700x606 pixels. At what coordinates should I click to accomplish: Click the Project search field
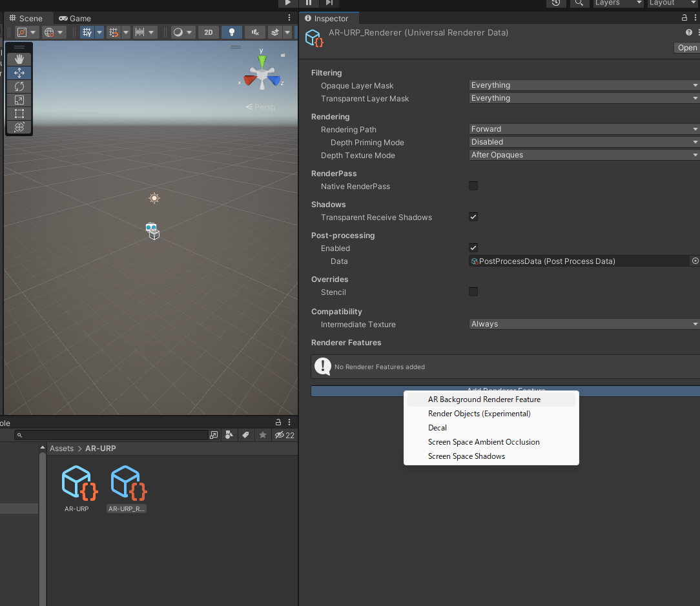pyautogui.click(x=112, y=435)
